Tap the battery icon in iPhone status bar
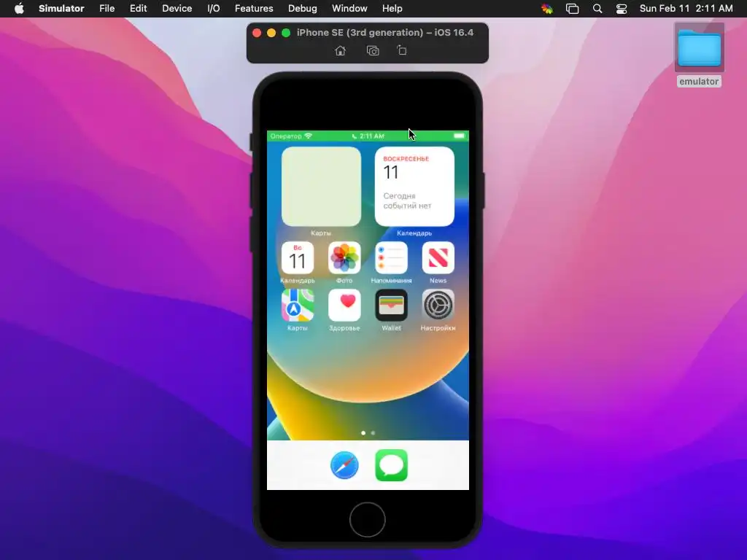 pyautogui.click(x=459, y=136)
